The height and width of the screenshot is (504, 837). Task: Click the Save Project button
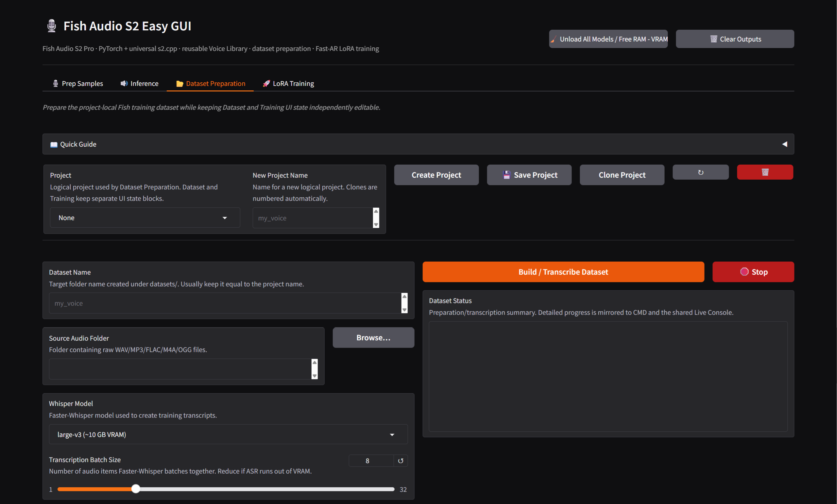pos(529,175)
